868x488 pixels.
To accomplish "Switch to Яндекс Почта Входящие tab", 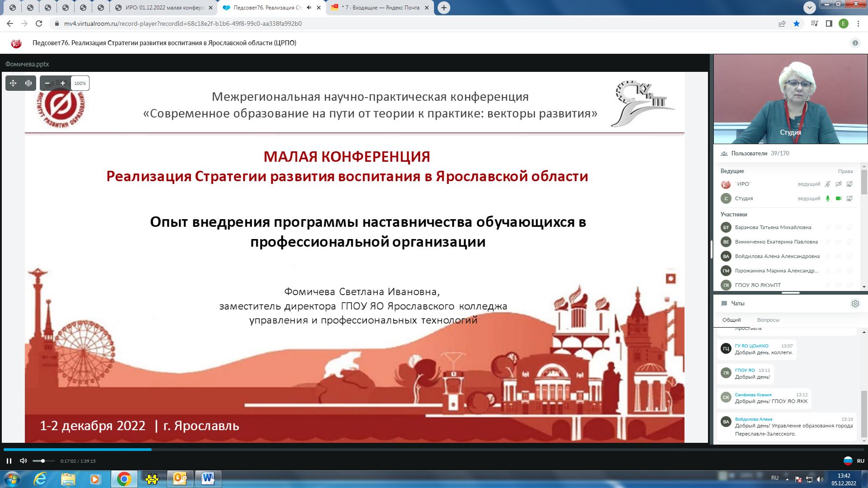I will coord(380,8).
